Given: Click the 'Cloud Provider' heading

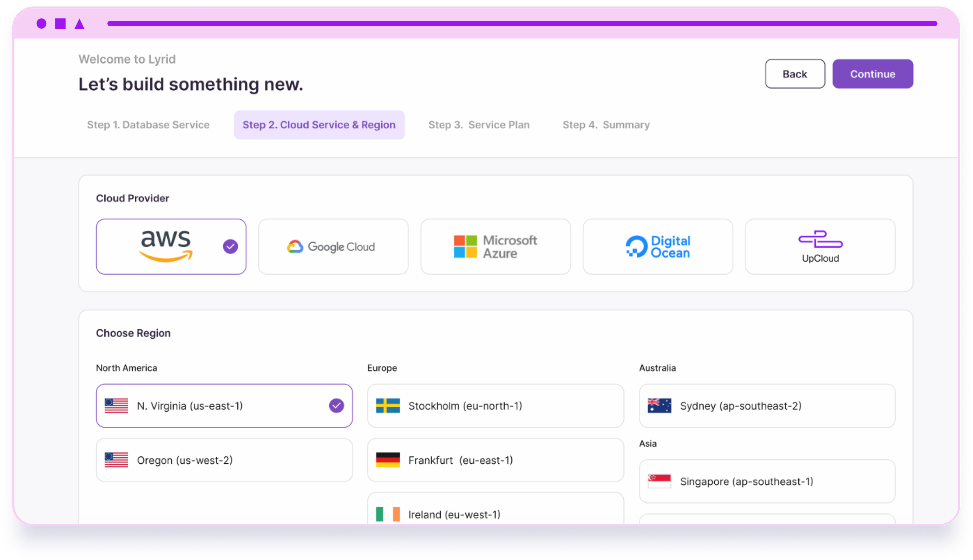Looking at the screenshot, I should point(133,199).
